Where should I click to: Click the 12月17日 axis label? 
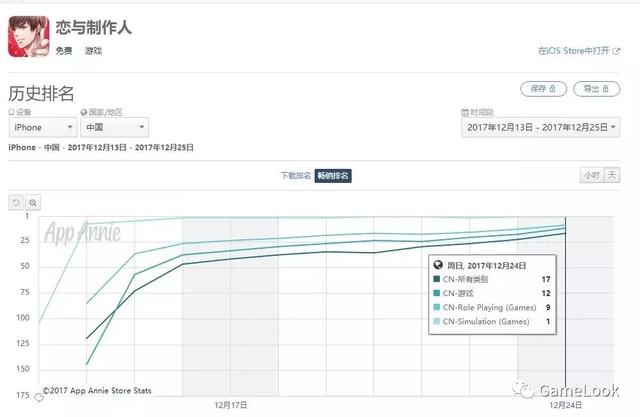click(231, 405)
